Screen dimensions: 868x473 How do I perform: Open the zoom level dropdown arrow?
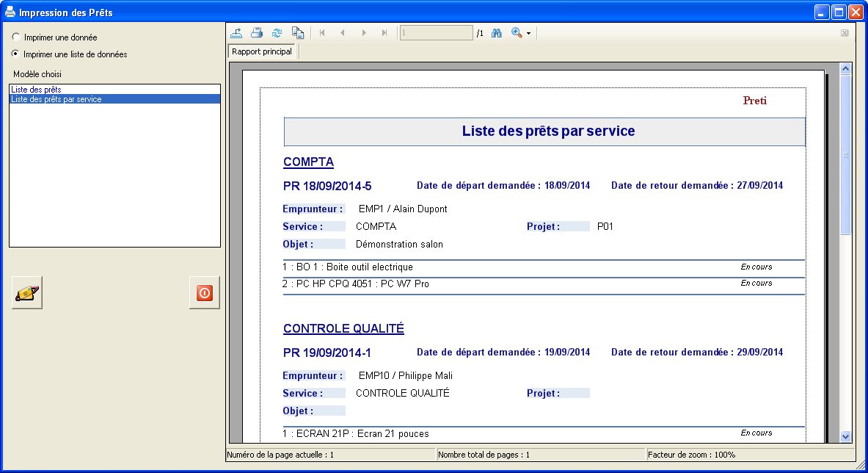529,34
